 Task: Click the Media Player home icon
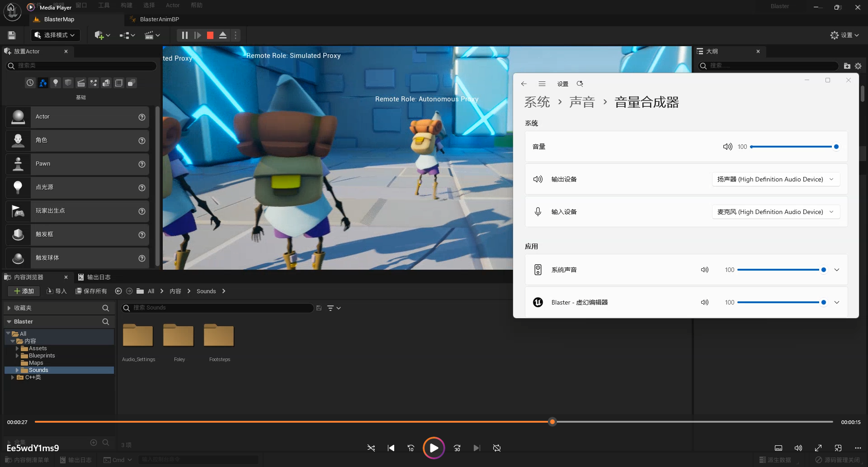[11, 7]
